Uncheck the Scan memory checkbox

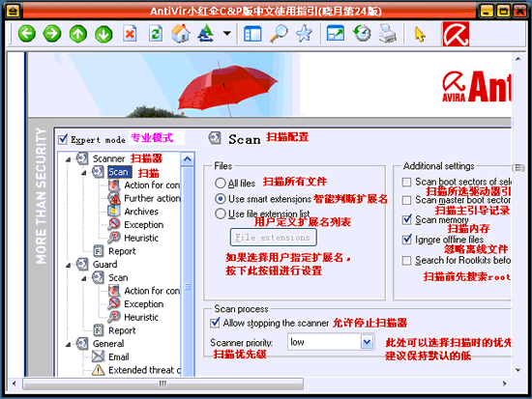pos(407,219)
